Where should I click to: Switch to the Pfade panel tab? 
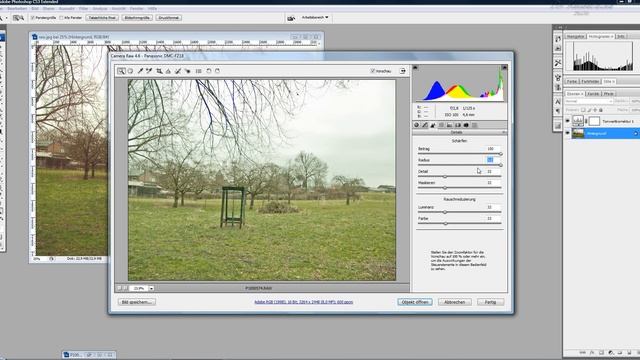click(x=609, y=93)
